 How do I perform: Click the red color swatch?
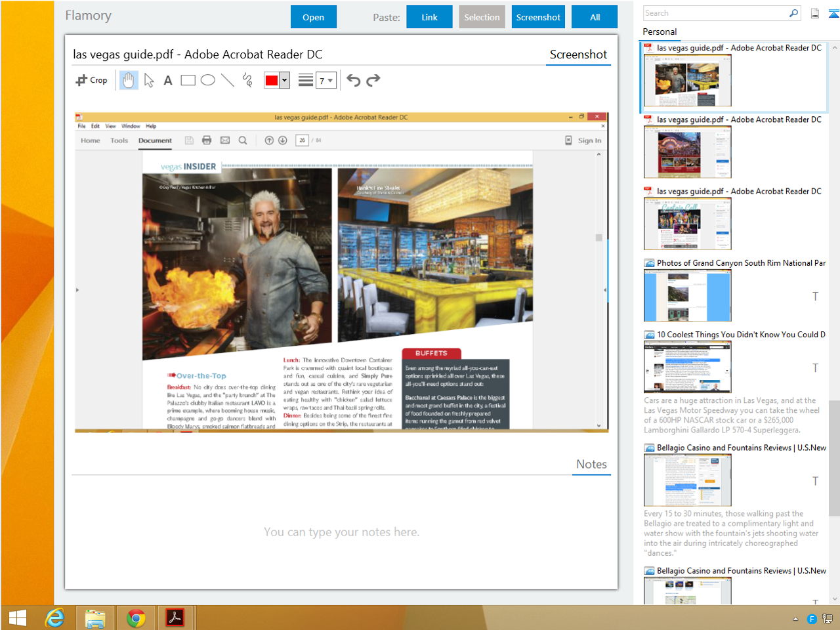point(272,80)
